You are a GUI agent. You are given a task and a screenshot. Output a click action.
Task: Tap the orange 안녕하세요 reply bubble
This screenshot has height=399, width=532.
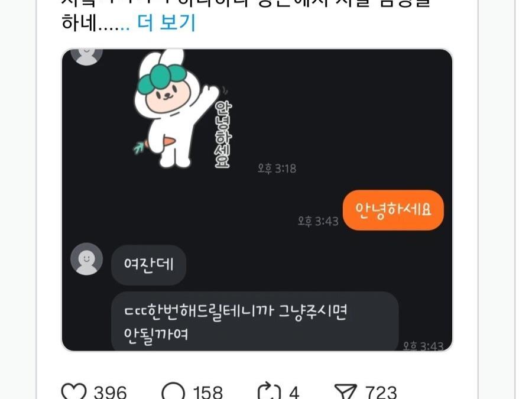(x=393, y=210)
